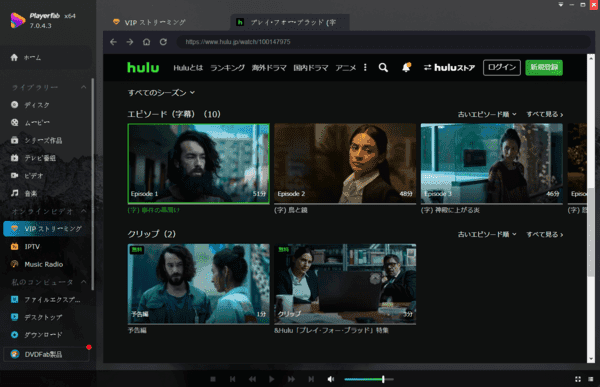Click the Hulu logo
The width and height of the screenshot is (600, 387).
(143, 67)
